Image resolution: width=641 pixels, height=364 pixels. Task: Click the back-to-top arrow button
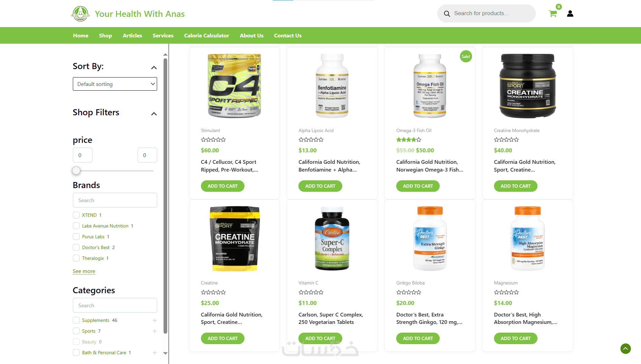point(625,348)
